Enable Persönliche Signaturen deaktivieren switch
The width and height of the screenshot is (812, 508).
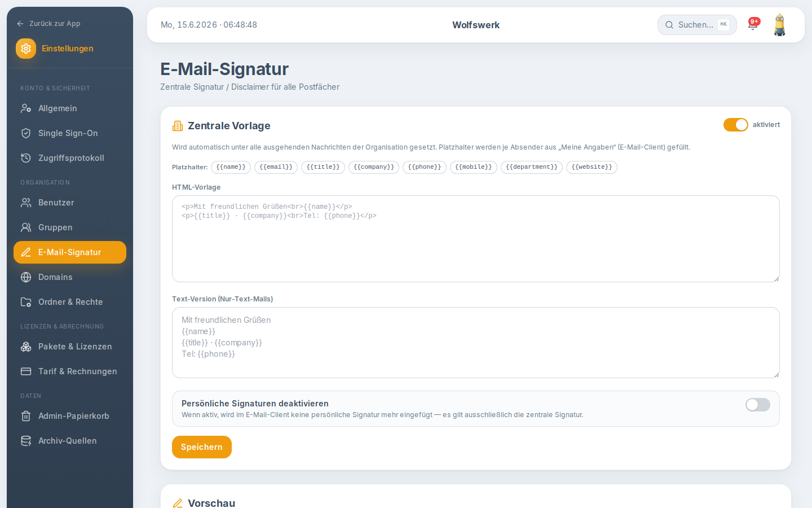pos(758,405)
